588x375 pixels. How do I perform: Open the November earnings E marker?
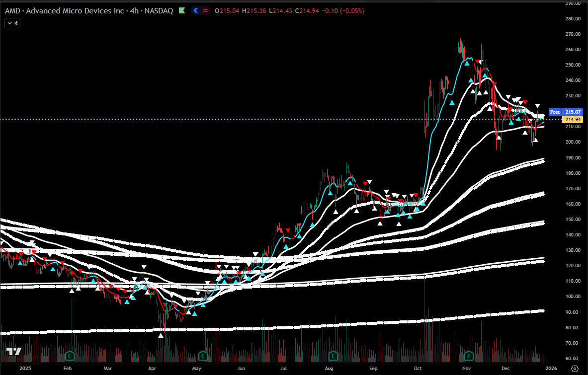pos(468,355)
